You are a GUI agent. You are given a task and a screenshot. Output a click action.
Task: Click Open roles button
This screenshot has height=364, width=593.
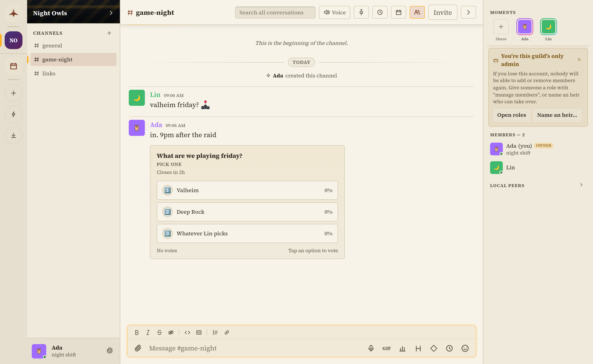click(x=511, y=115)
